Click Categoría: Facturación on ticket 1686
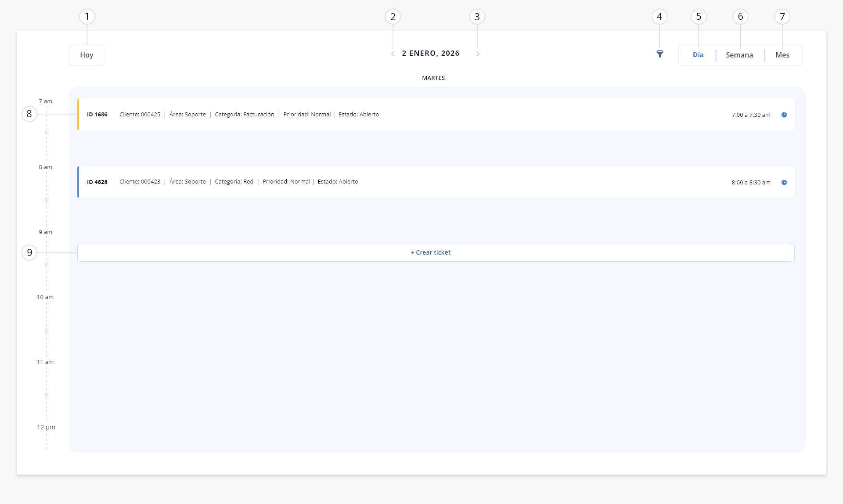This screenshot has height=504, width=843. [245, 114]
